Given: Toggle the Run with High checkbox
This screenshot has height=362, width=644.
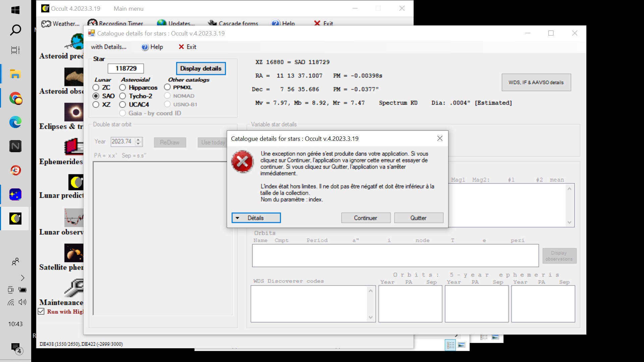Looking at the screenshot, I should click(x=41, y=311).
